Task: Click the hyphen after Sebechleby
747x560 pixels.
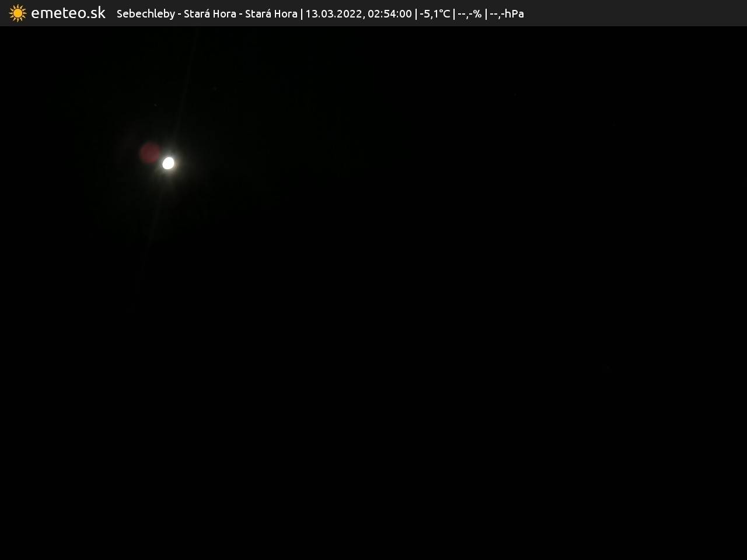Action: [179, 14]
